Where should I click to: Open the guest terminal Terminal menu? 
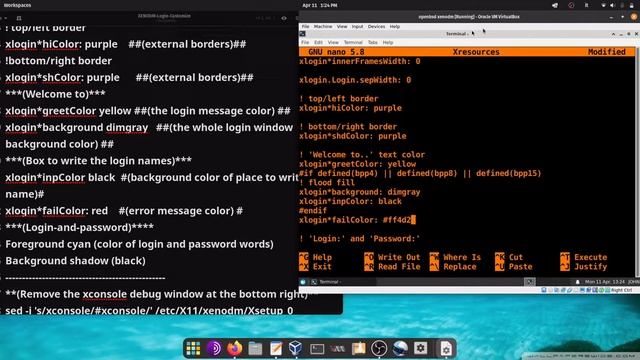point(353,42)
